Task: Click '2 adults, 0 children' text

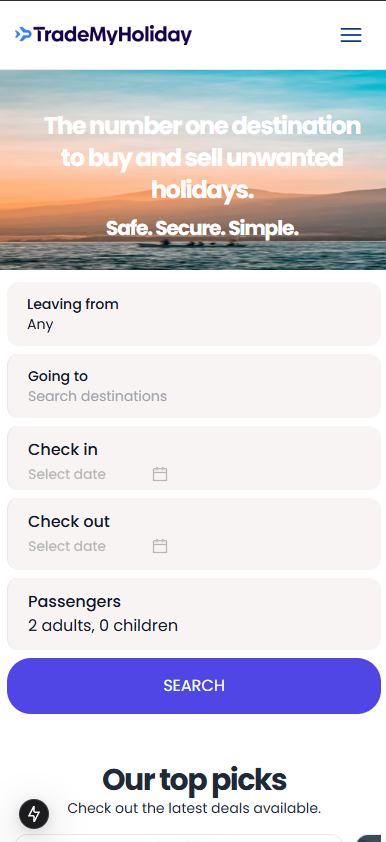Action: pos(103,626)
